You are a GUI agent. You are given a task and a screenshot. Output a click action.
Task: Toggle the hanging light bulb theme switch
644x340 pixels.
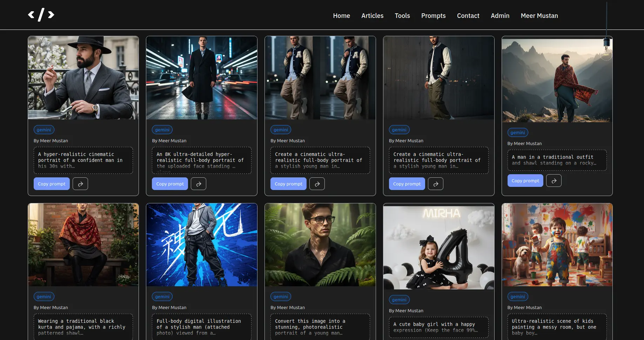pyautogui.click(x=606, y=49)
